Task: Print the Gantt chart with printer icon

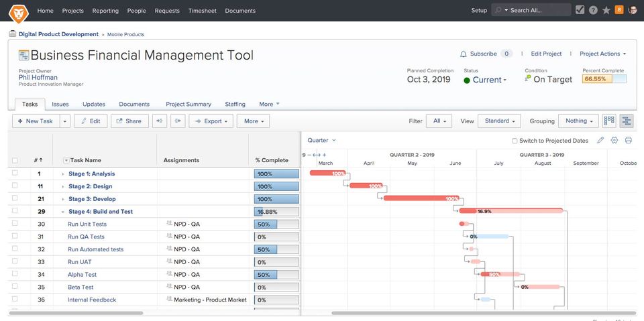Action: point(628,140)
